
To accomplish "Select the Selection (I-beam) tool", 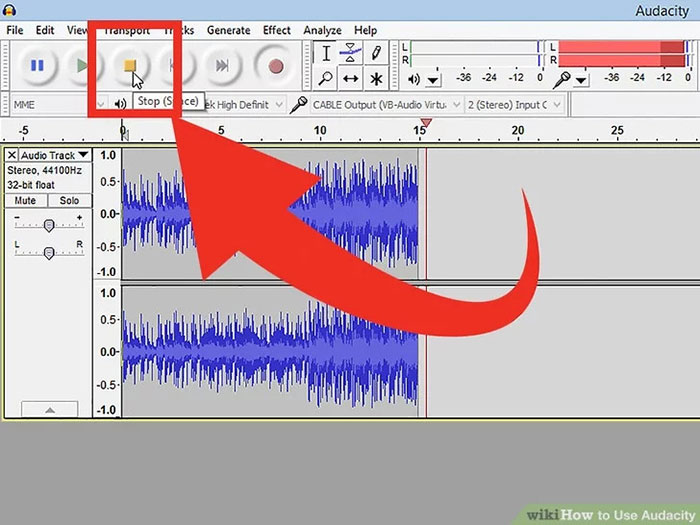I will pos(326,53).
